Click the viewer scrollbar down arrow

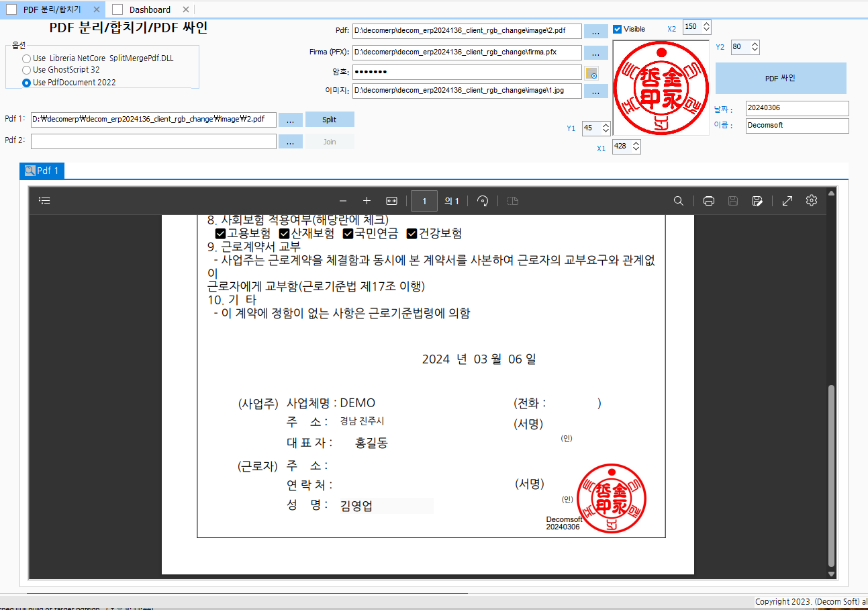tap(832, 574)
